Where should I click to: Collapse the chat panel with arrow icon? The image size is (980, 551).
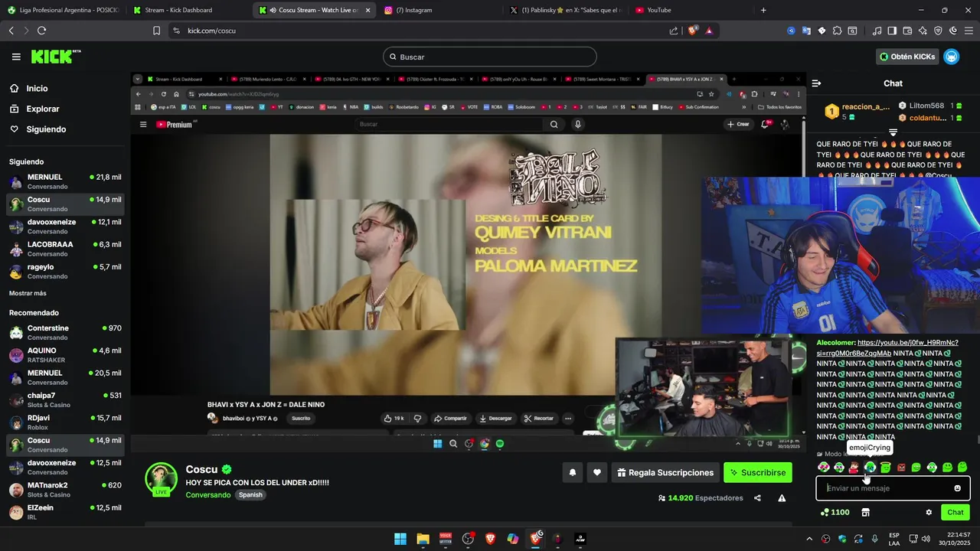816,83
